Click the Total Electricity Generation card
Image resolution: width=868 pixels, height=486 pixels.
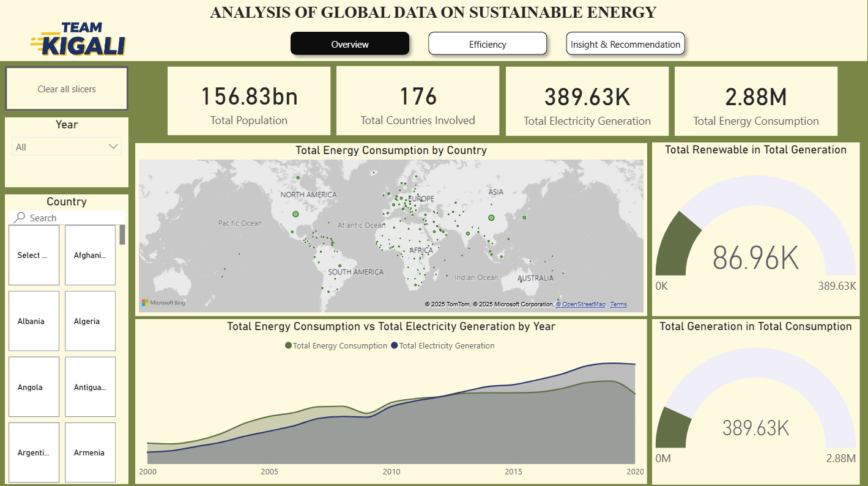587,101
